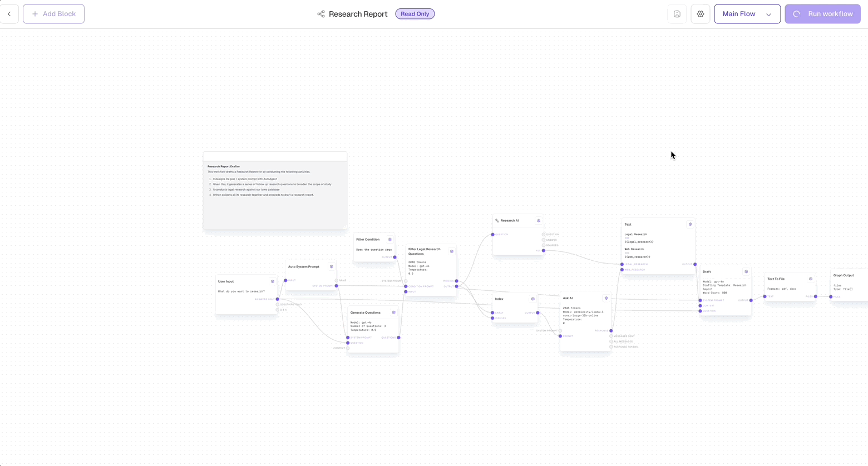Open the Research AI block's settings gear

pyautogui.click(x=539, y=221)
